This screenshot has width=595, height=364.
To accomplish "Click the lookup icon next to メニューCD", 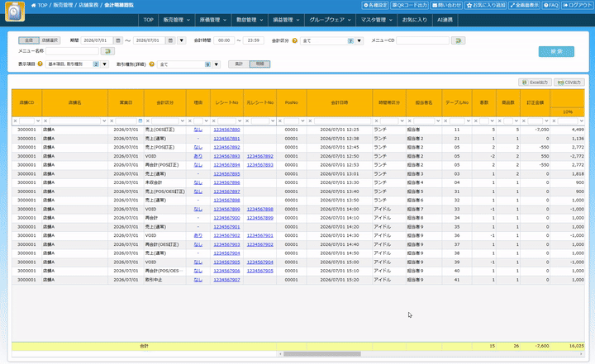I will [x=458, y=40].
